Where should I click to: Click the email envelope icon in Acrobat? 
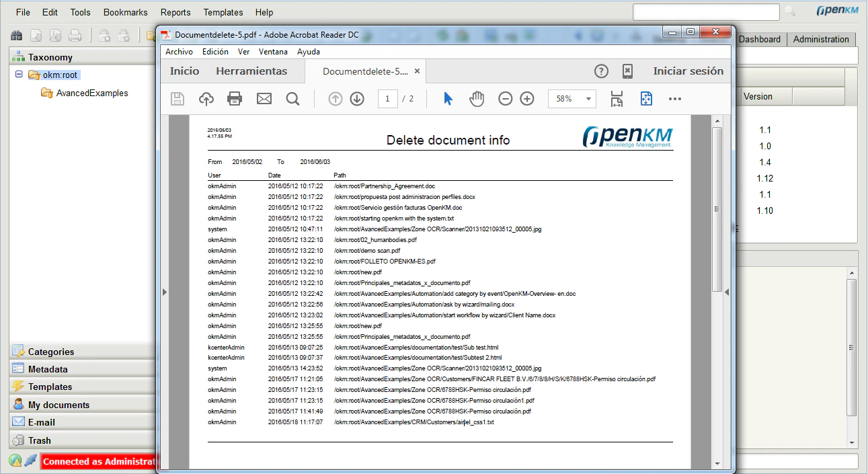click(x=264, y=99)
